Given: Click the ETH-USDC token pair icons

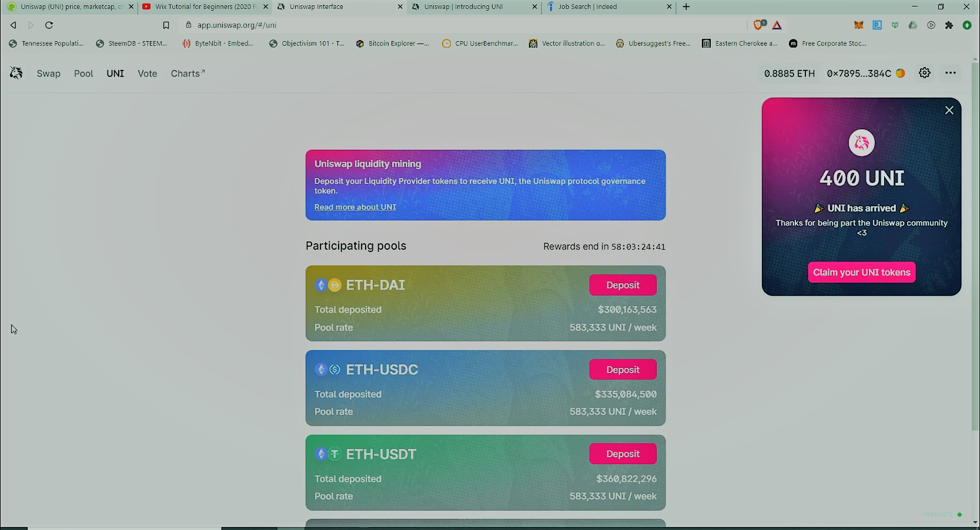Looking at the screenshot, I should click(x=328, y=370).
